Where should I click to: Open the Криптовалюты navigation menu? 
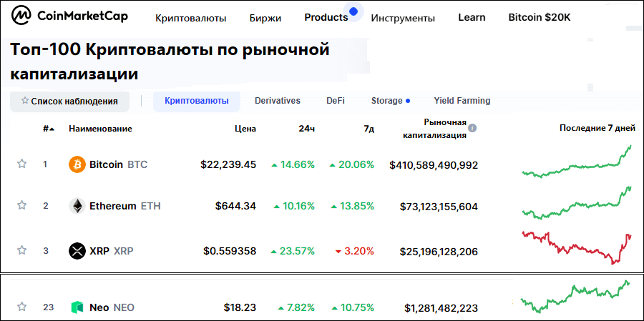point(190,18)
